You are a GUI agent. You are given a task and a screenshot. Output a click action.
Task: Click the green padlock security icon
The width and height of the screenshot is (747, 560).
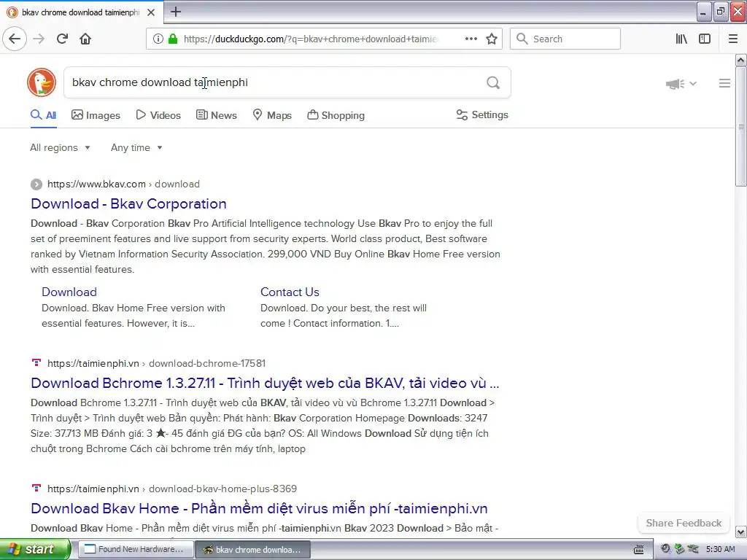[x=173, y=39]
